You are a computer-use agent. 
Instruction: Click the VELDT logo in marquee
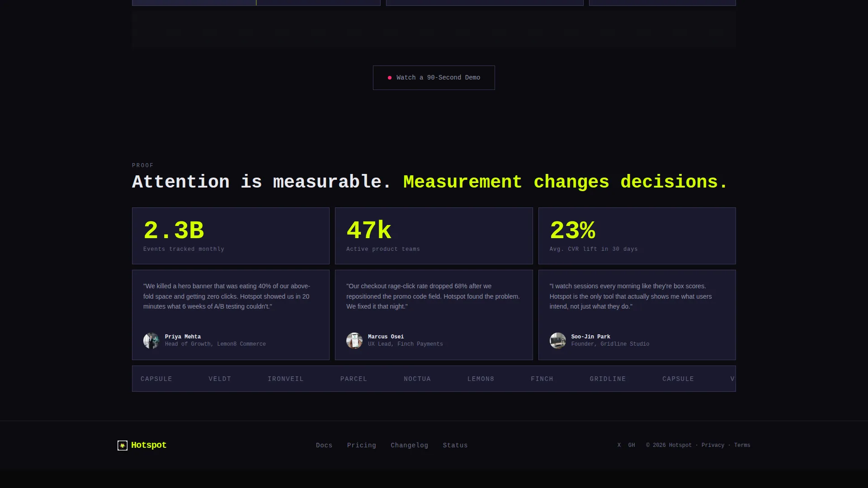[x=220, y=379]
